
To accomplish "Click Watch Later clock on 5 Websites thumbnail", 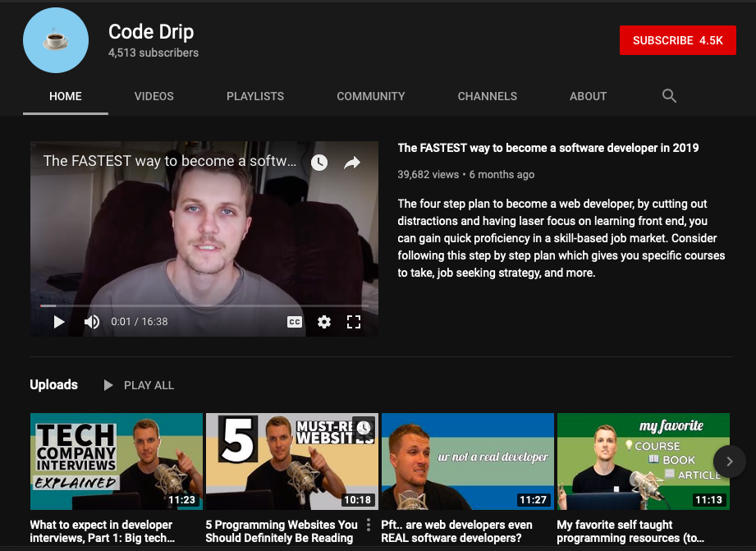I will click(364, 426).
